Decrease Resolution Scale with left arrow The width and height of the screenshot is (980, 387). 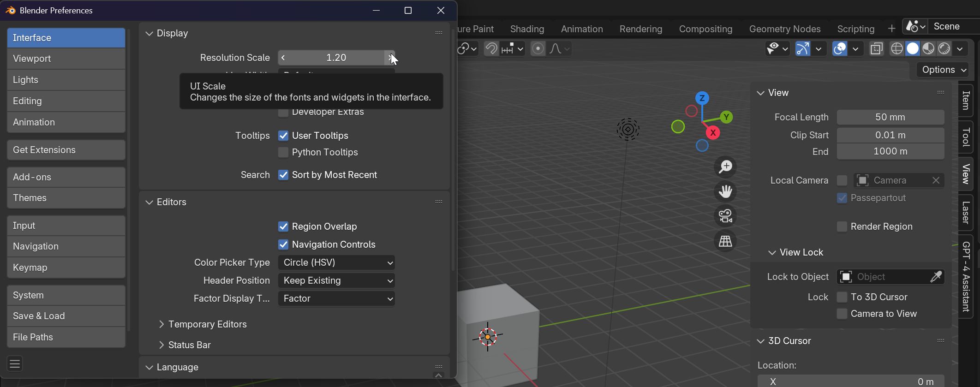click(283, 58)
